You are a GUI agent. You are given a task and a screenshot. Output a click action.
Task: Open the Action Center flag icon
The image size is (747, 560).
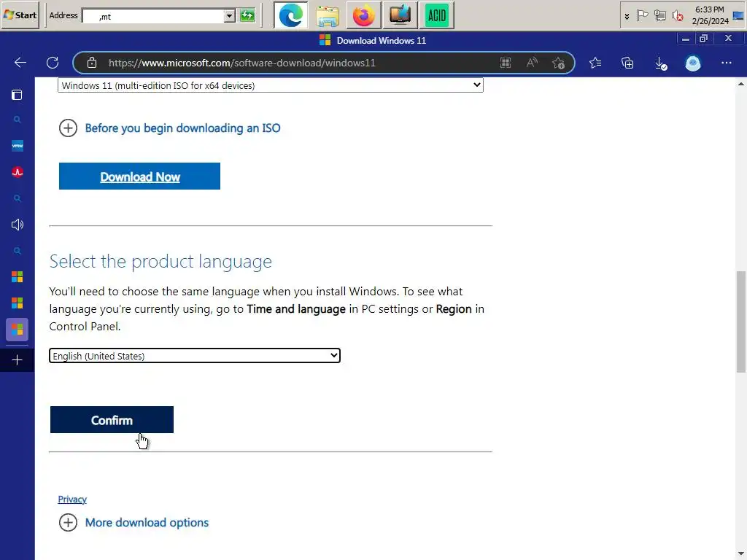(642, 16)
